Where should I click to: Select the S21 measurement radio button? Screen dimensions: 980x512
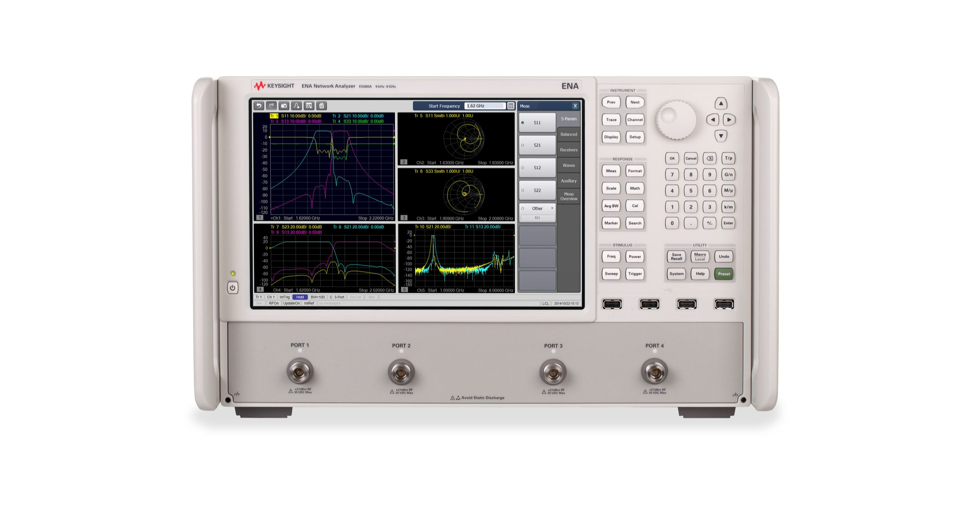pyautogui.click(x=537, y=145)
